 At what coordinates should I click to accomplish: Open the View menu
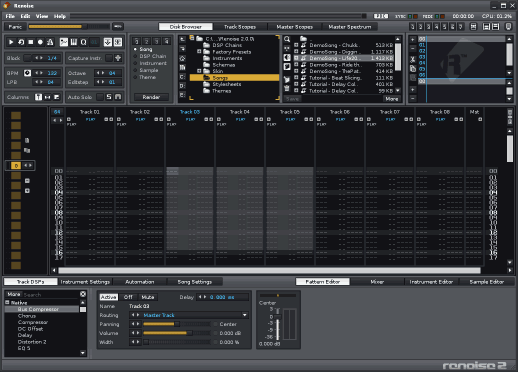click(42, 16)
